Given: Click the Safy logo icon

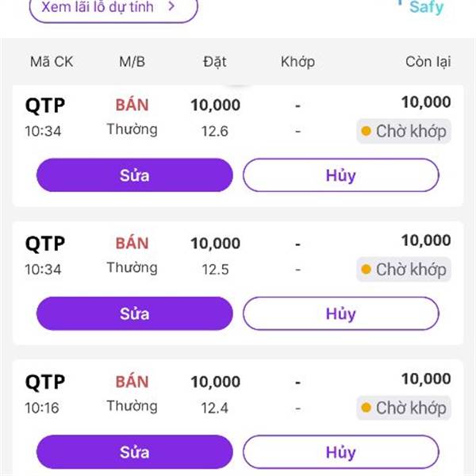Looking at the screenshot, I should (426, 6).
